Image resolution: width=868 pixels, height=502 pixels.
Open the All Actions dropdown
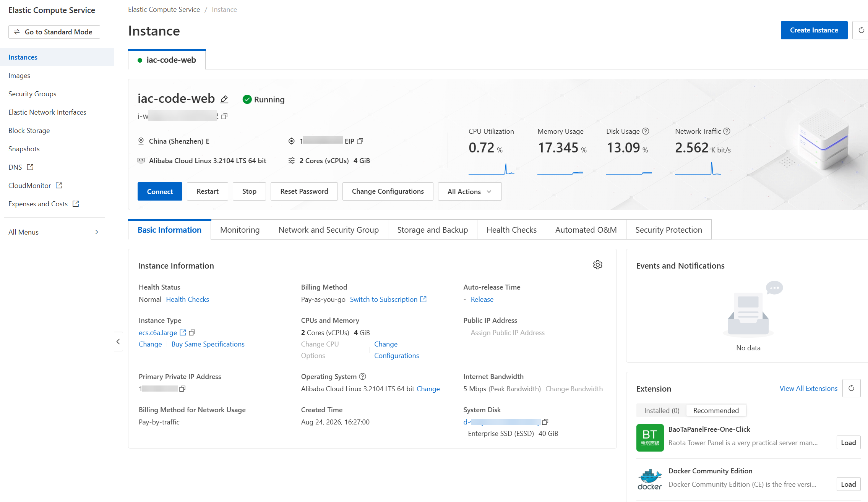point(470,192)
